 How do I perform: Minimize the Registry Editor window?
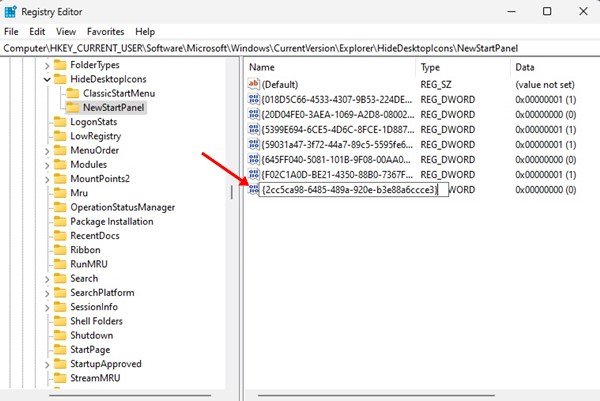(x=511, y=11)
